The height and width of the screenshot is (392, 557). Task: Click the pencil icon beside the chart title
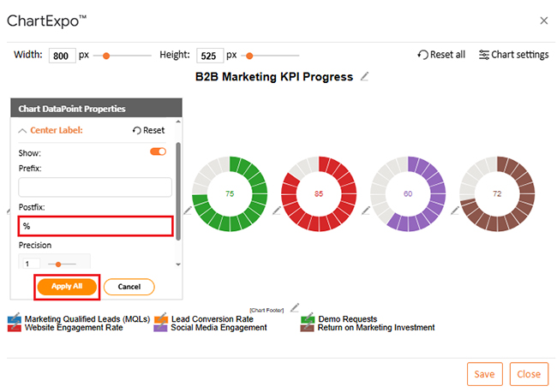tap(365, 77)
